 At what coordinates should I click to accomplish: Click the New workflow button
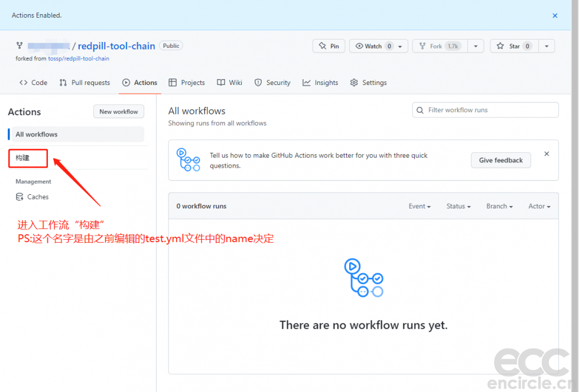pyautogui.click(x=119, y=112)
